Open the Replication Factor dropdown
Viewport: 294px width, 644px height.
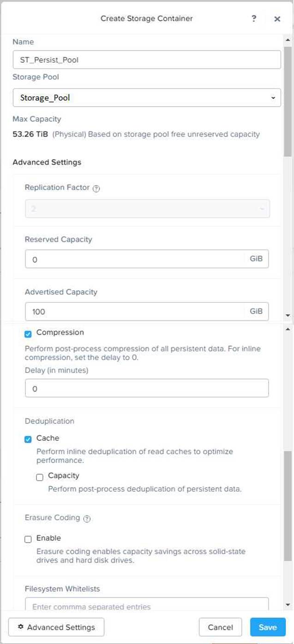tap(147, 209)
